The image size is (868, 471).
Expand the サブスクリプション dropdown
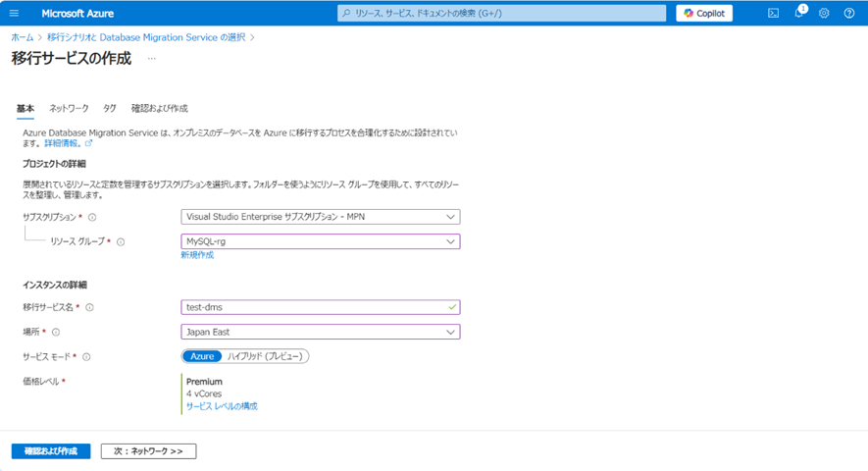320,217
